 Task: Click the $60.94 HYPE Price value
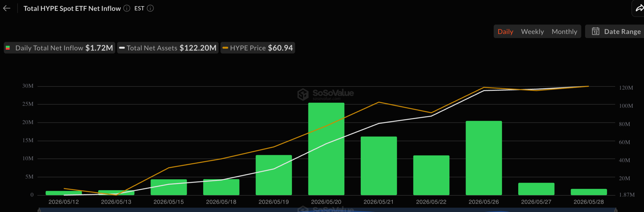pyautogui.click(x=280, y=48)
